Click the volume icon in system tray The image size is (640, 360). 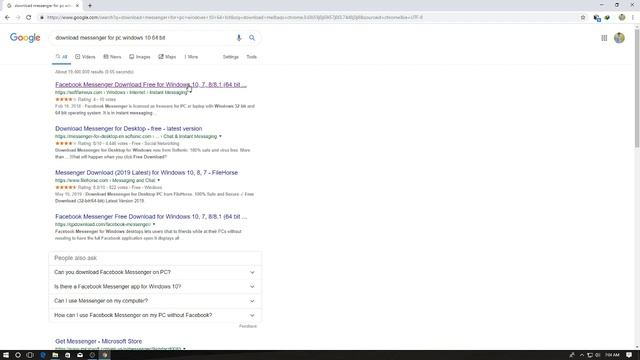tap(598, 355)
